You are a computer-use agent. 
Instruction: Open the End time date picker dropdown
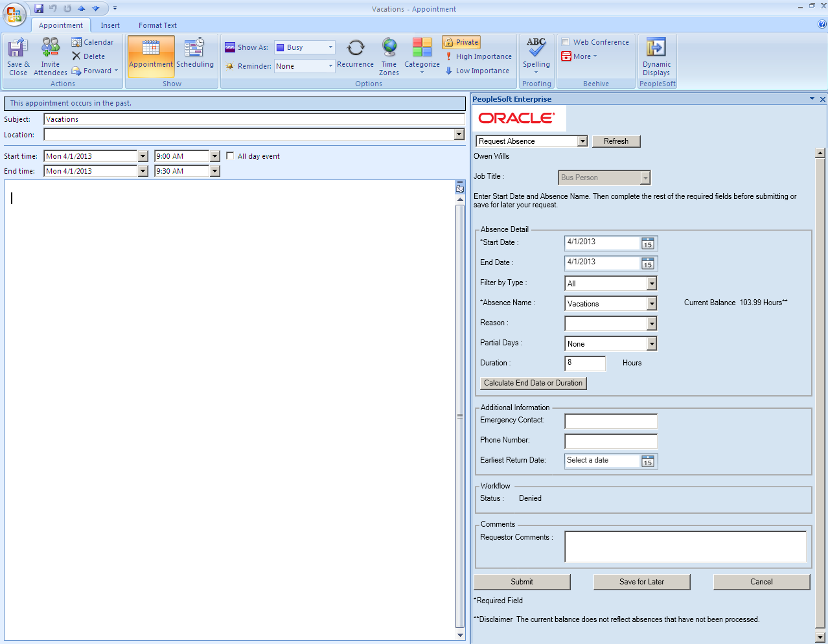(x=143, y=171)
